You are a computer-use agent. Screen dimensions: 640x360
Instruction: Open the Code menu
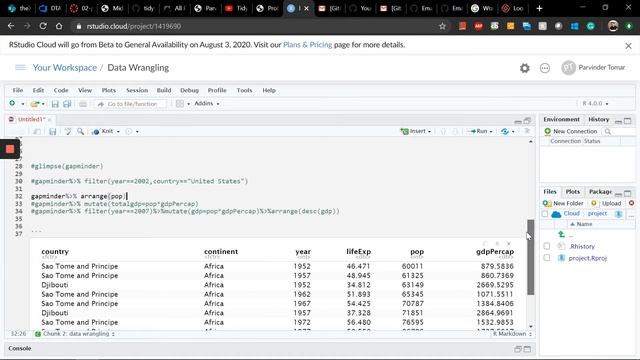pyautogui.click(x=61, y=90)
